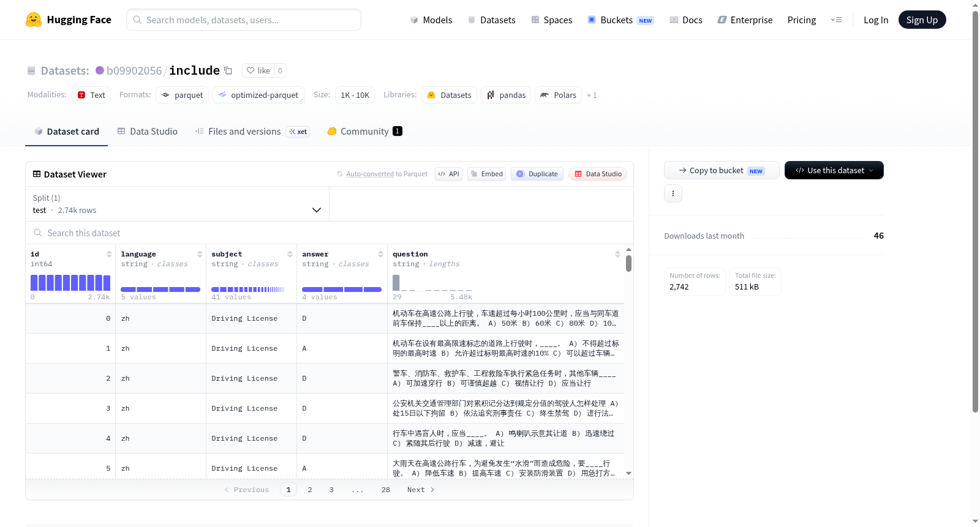980x527 pixels.
Task: Click the Embed button
Action: coord(487,174)
